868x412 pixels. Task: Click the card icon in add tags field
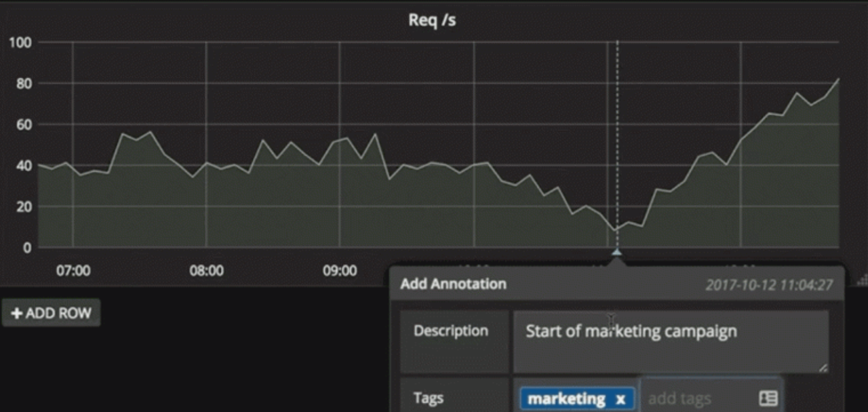point(768,398)
